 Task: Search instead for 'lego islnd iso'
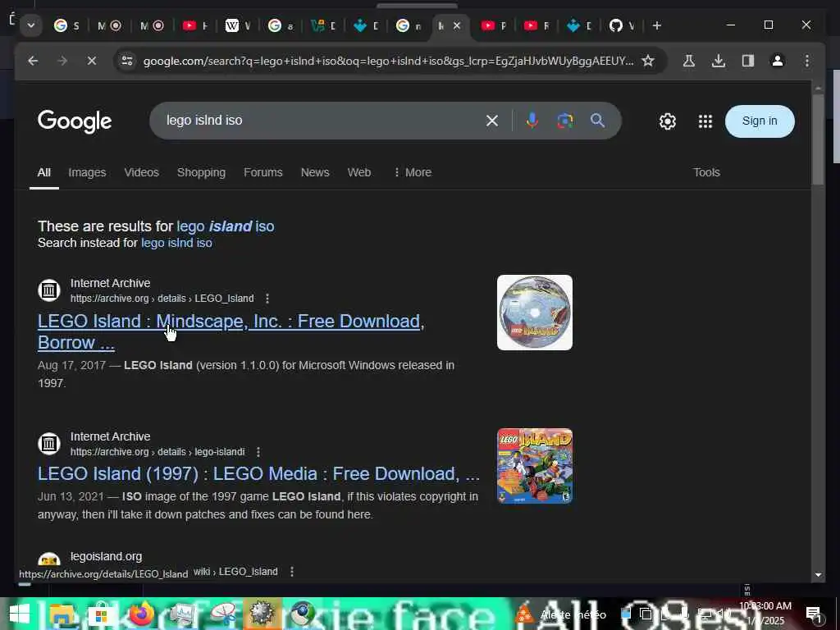[x=176, y=243]
